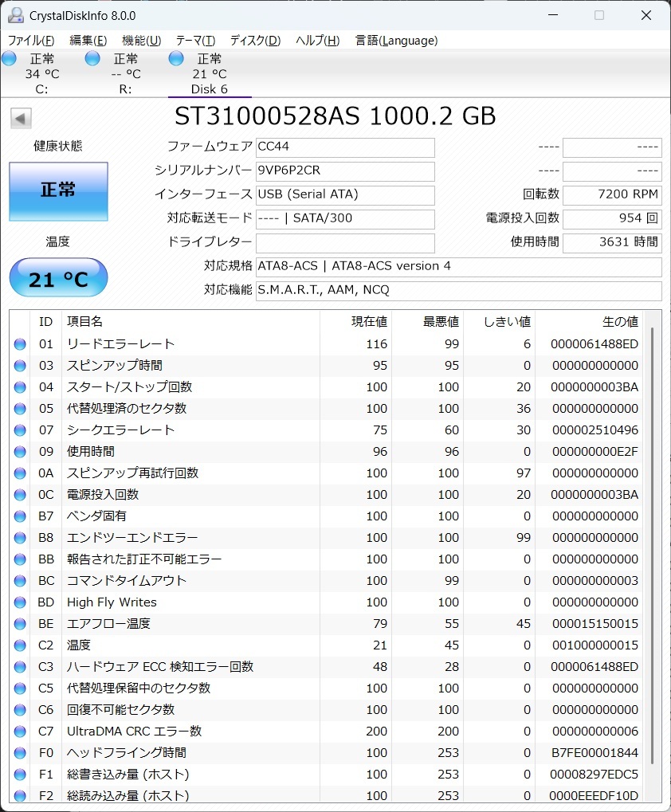This screenshot has width=671, height=812.
Task: Click the status orb for drive R:
Action: (x=92, y=58)
